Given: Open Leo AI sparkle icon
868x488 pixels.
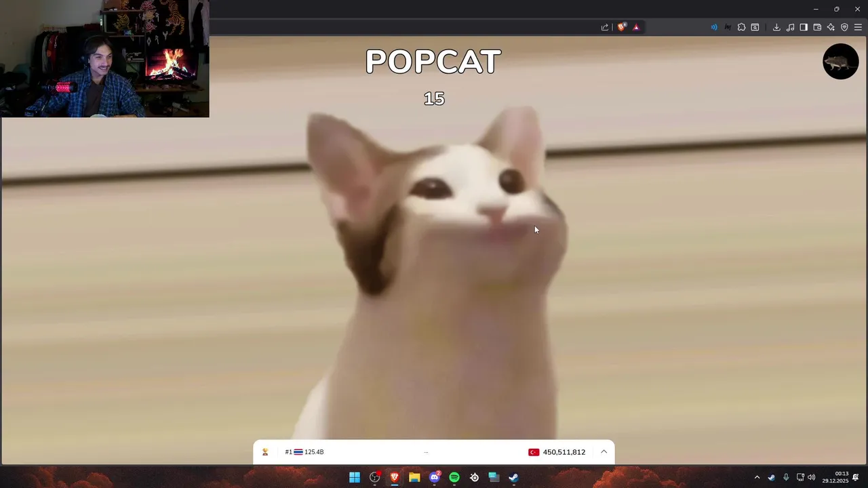Looking at the screenshot, I should (831, 27).
